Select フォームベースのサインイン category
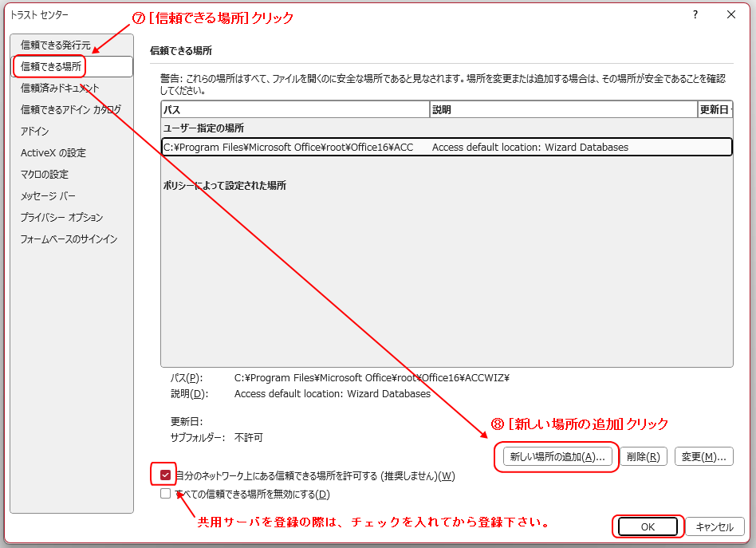The image size is (756, 548). pos(69,239)
